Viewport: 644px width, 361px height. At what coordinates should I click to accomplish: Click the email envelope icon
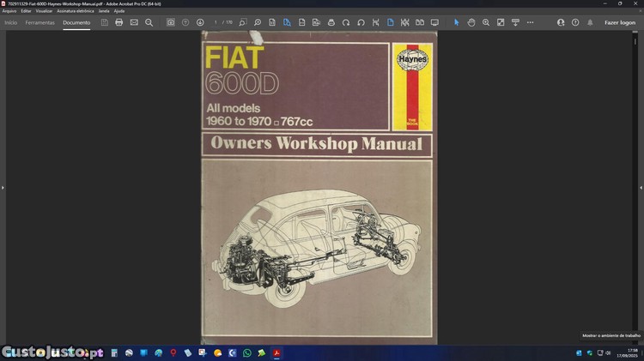click(x=134, y=22)
